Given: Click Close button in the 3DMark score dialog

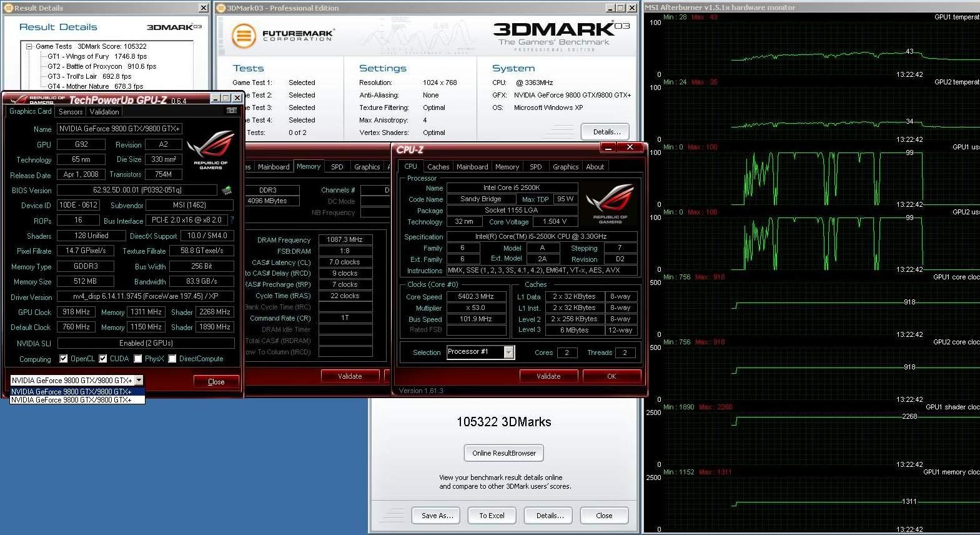Looking at the screenshot, I should [x=604, y=516].
